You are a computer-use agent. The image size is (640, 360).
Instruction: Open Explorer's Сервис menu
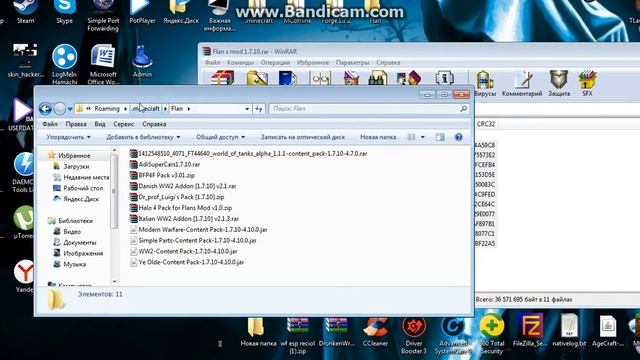(x=124, y=124)
